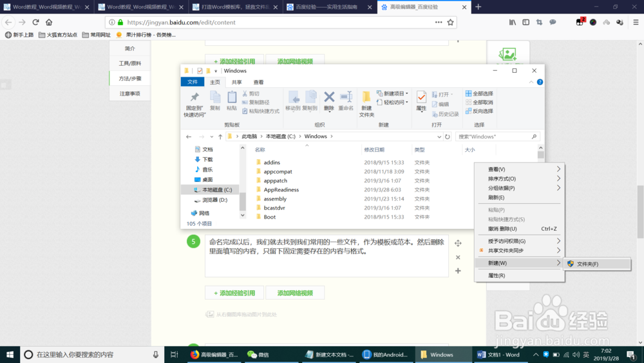This screenshot has height=363, width=644.
Task: Click the Firefox home button
Action: (49, 22)
